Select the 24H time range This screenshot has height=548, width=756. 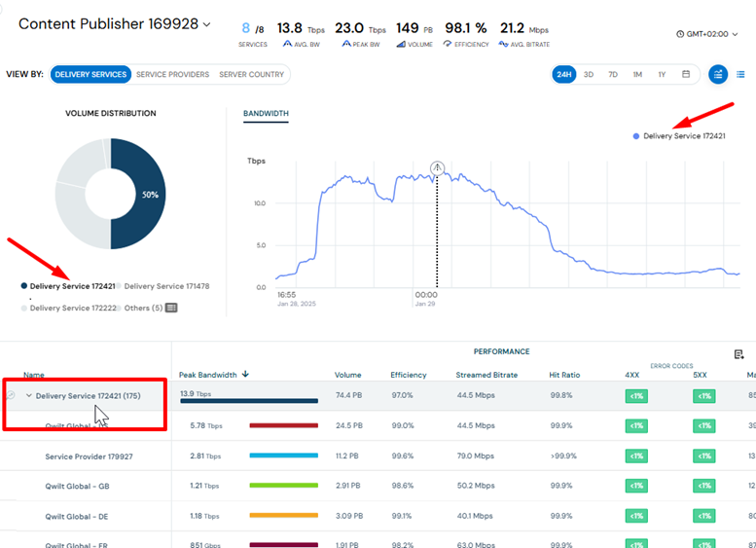point(563,74)
